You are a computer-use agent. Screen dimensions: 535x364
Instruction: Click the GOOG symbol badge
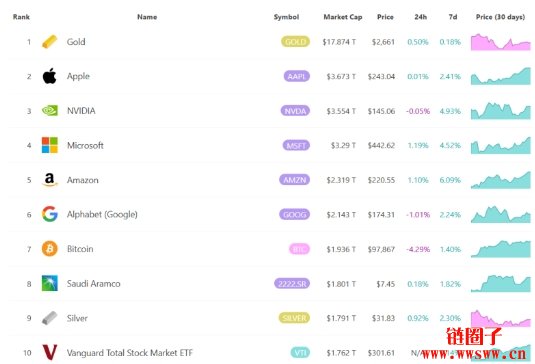294,215
